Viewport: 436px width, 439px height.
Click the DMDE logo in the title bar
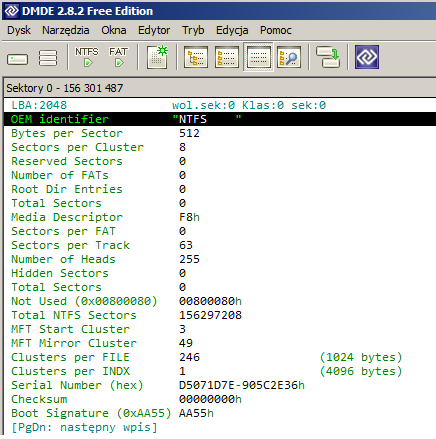click(x=12, y=11)
